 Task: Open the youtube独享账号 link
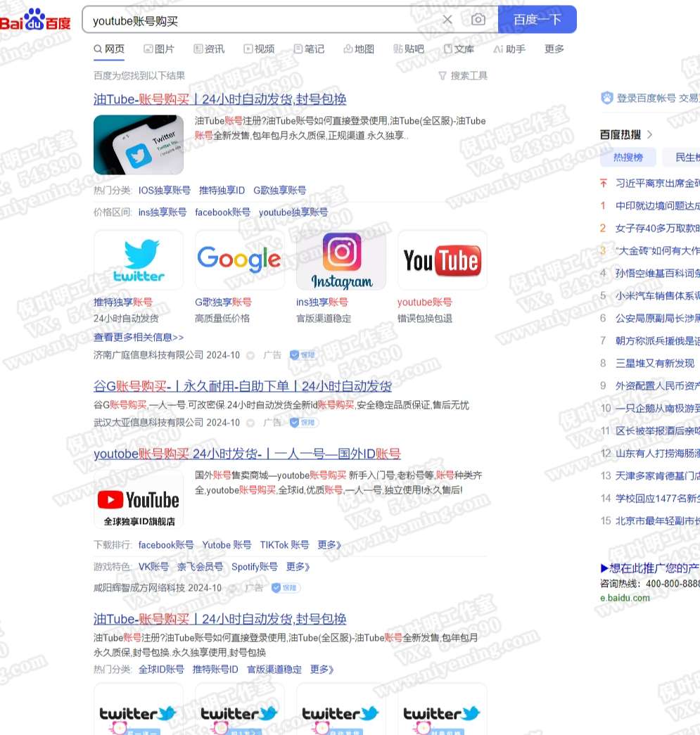(293, 212)
